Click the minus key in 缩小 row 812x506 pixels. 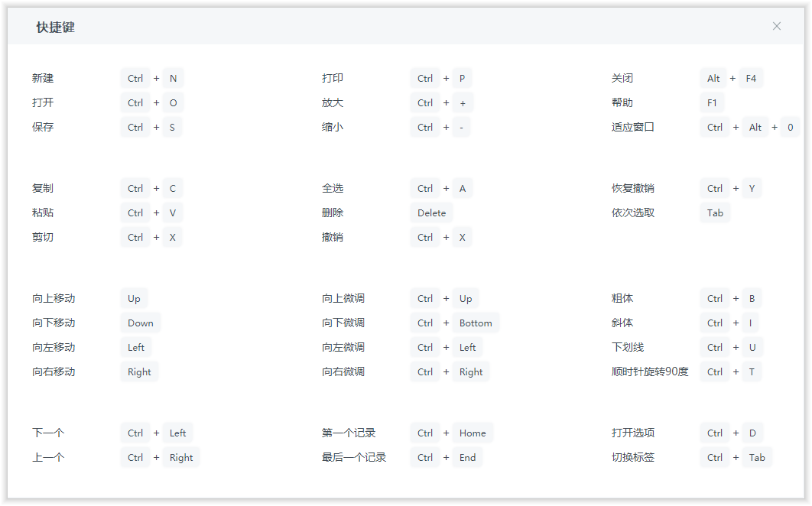coord(461,127)
